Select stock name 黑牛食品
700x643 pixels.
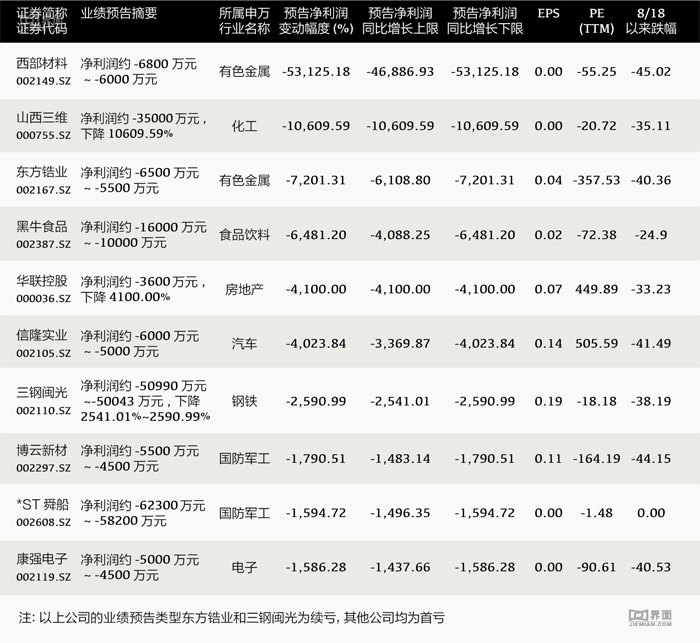42,226
